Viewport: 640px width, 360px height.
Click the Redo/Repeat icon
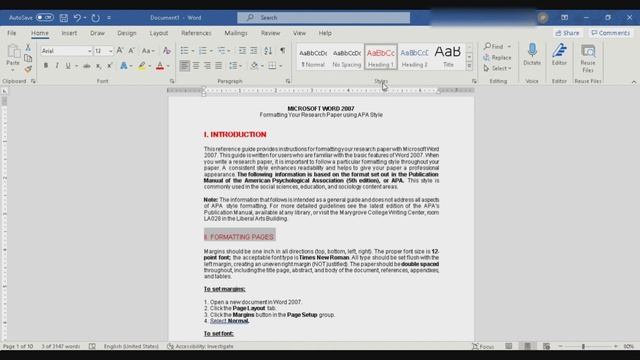96,18
